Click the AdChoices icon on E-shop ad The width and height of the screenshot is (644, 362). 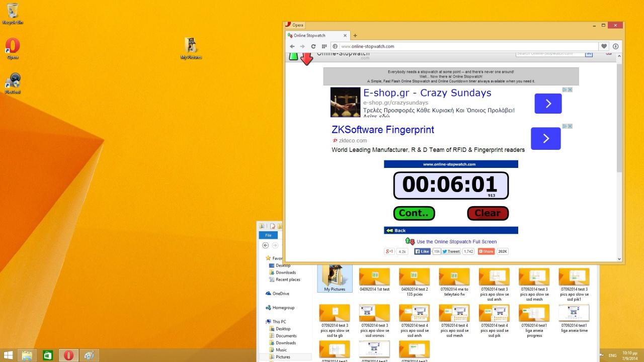tap(565, 89)
